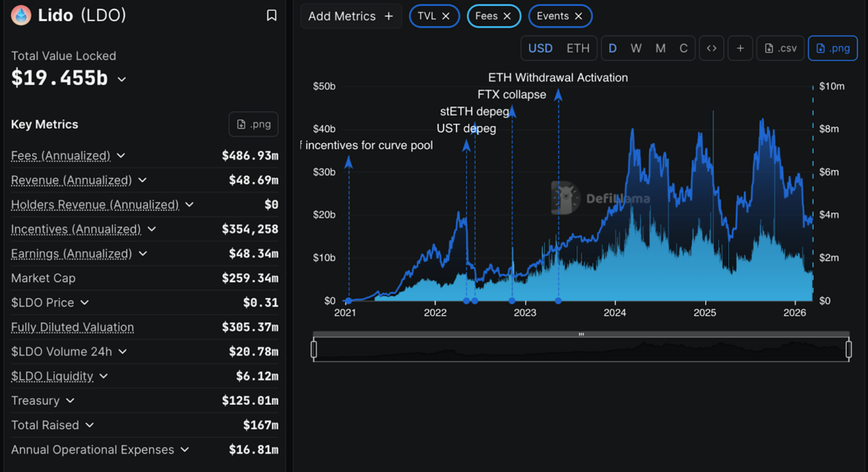This screenshot has height=472, width=868.
Task: Click the ETH Withdrawal event dot on axis
Action: 558,301
